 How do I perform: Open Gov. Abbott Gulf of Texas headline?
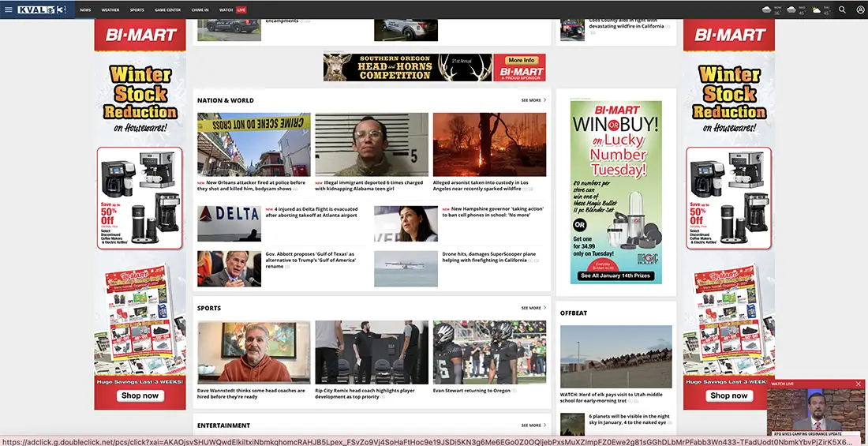(311, 260)
